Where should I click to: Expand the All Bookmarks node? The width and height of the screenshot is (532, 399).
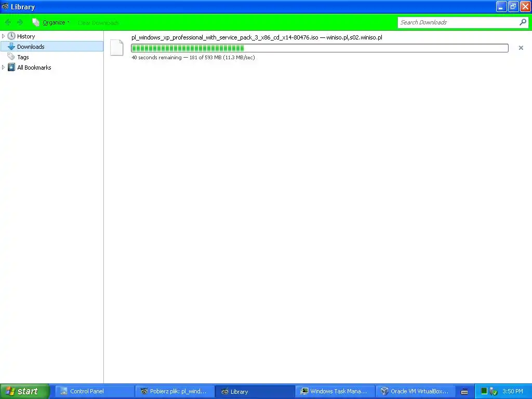click(x=4, y=67)
